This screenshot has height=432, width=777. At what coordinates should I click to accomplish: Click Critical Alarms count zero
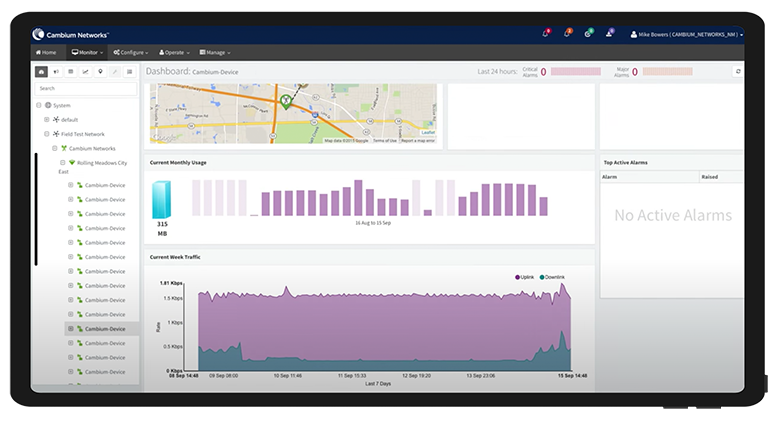coord(543,72)
